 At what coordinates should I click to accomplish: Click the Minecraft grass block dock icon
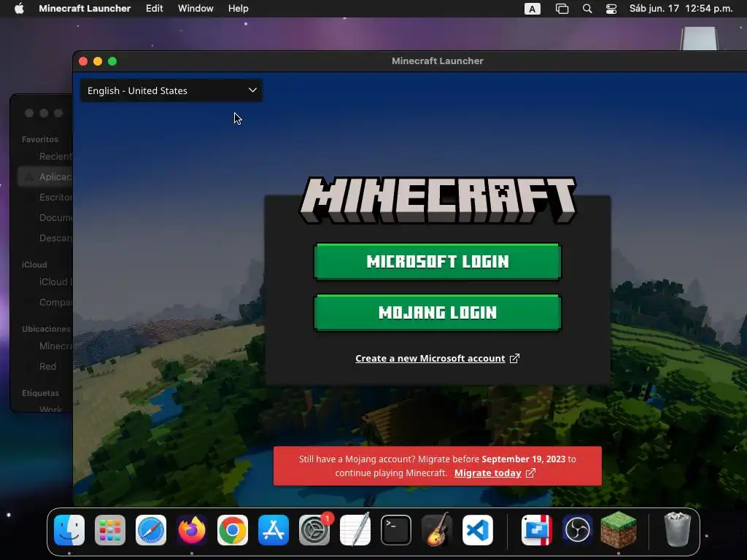(619, 530)
